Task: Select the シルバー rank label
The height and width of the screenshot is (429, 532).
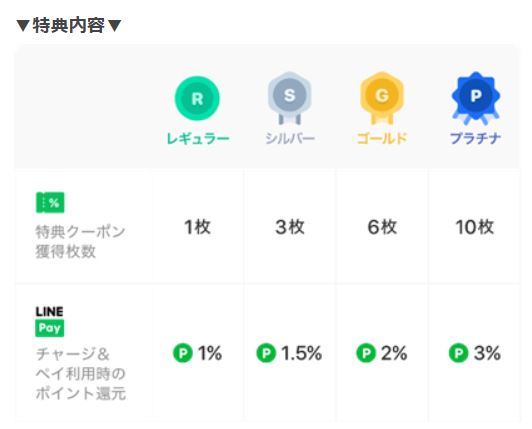Action: click(x=290, y=138)
